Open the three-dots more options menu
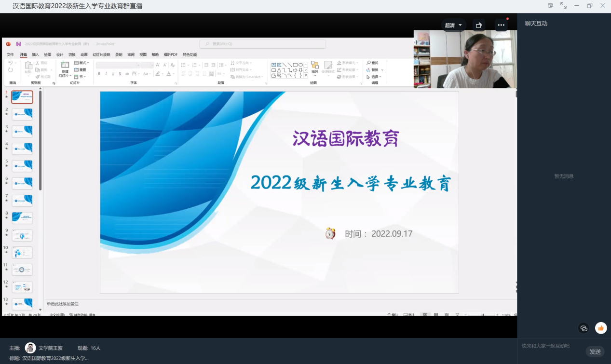Screen dimensions: 611x364 [501, 25]
